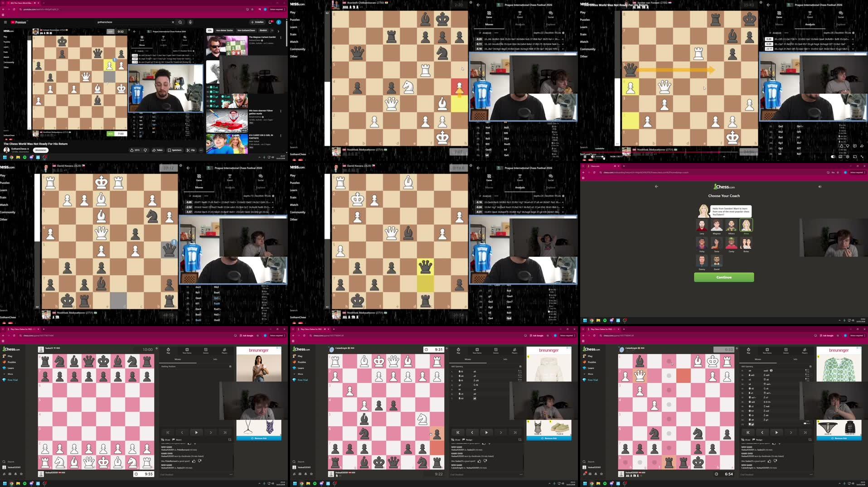
Task: Enable subtitles in the YouTube player
Action: point(840,157)
